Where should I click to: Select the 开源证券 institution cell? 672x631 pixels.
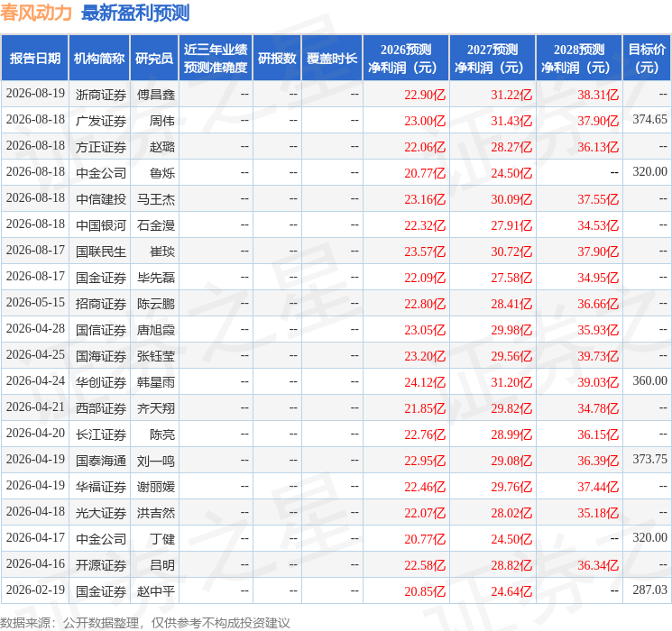coord(101,565)
